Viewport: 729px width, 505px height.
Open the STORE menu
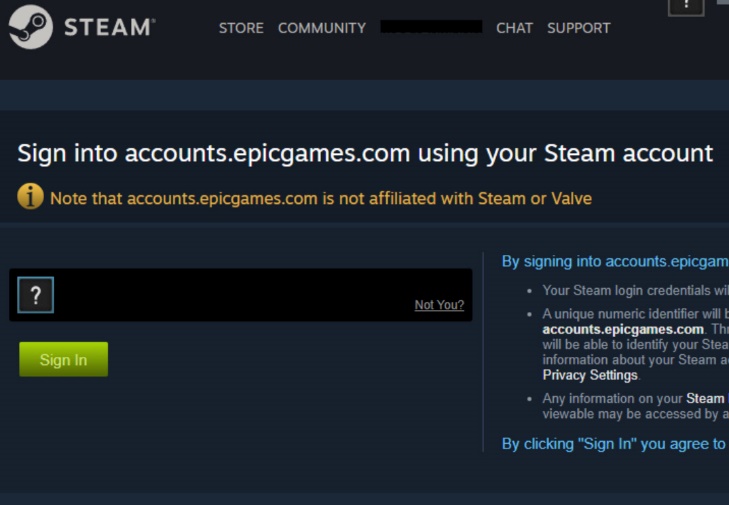pos(241,28)
